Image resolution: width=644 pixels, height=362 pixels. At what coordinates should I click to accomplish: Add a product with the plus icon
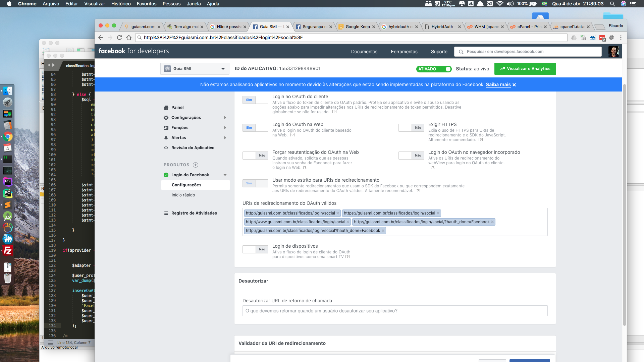coord(196,165)
